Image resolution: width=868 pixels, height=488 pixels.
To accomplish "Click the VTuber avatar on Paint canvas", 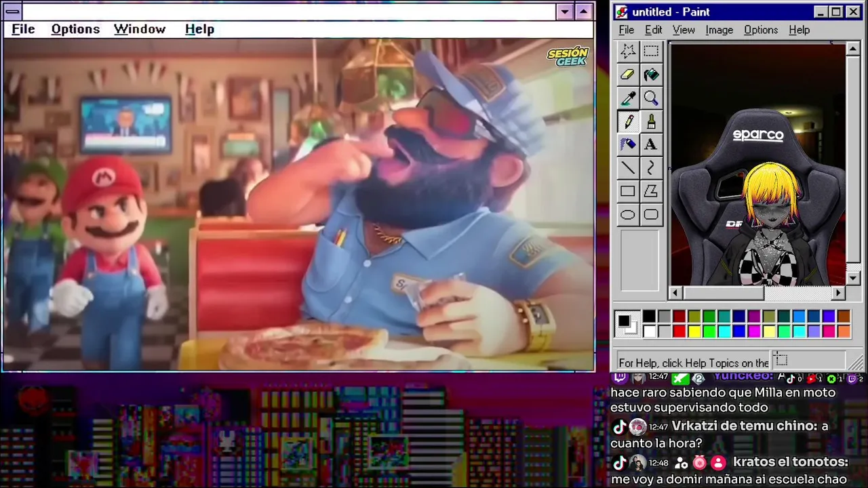I will (x=770, y=224).
